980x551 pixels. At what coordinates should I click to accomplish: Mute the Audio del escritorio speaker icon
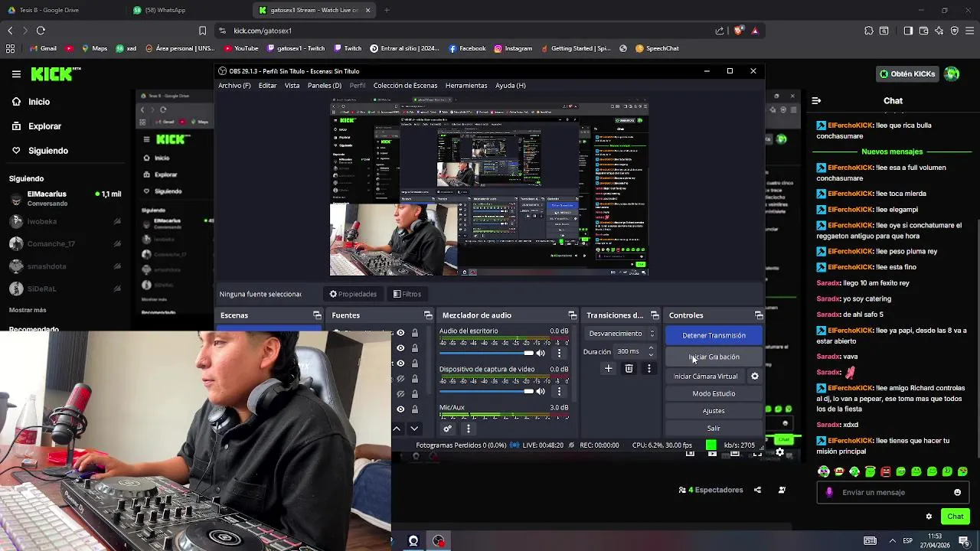pos(541,353)
